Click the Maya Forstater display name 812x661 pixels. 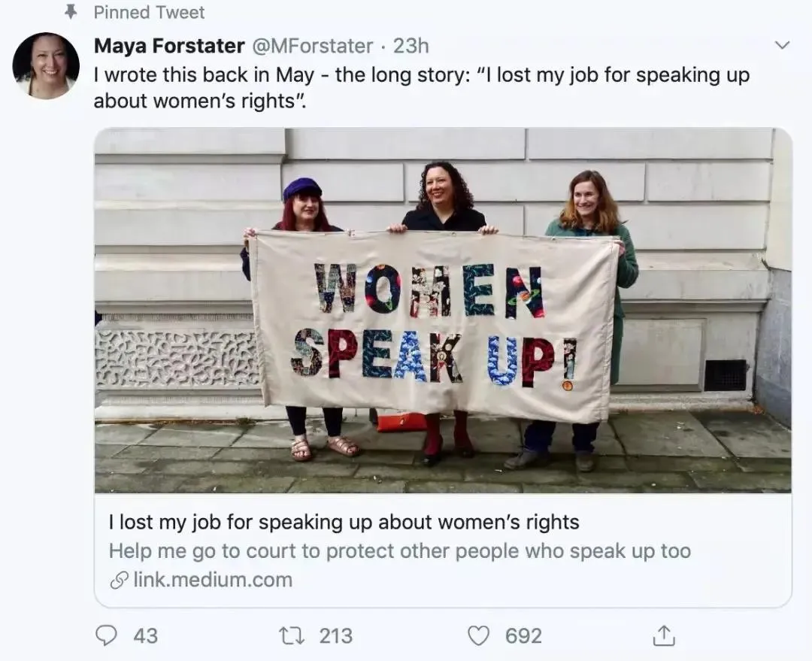pyautogui.click(x=168, y=46)
